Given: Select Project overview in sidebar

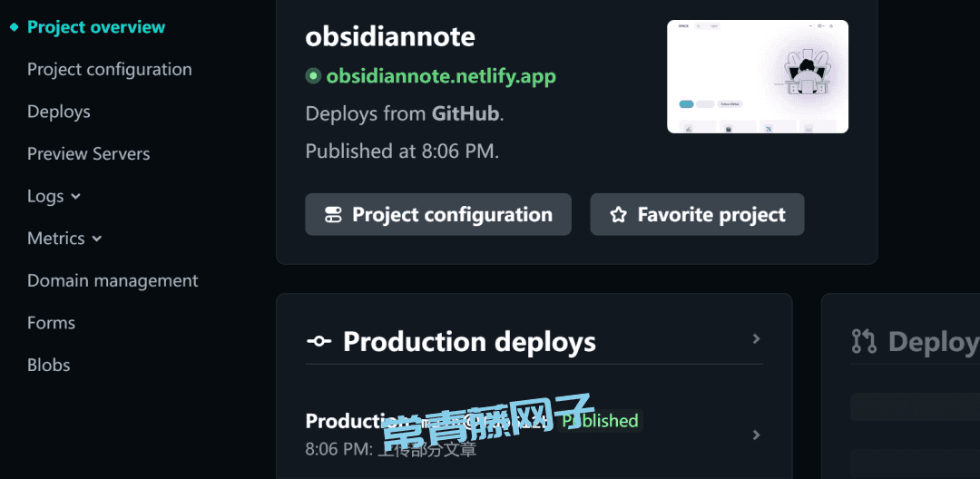Looking at the screenshot, I should [96, 27].
